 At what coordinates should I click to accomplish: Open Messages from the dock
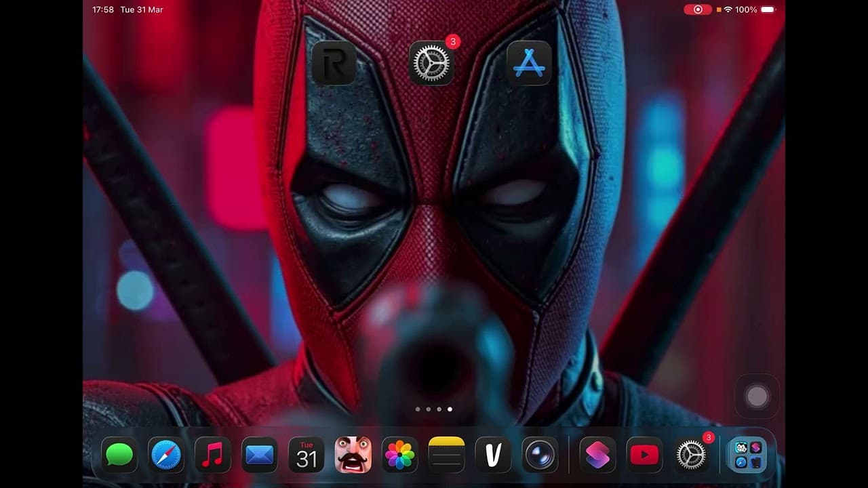119,455
